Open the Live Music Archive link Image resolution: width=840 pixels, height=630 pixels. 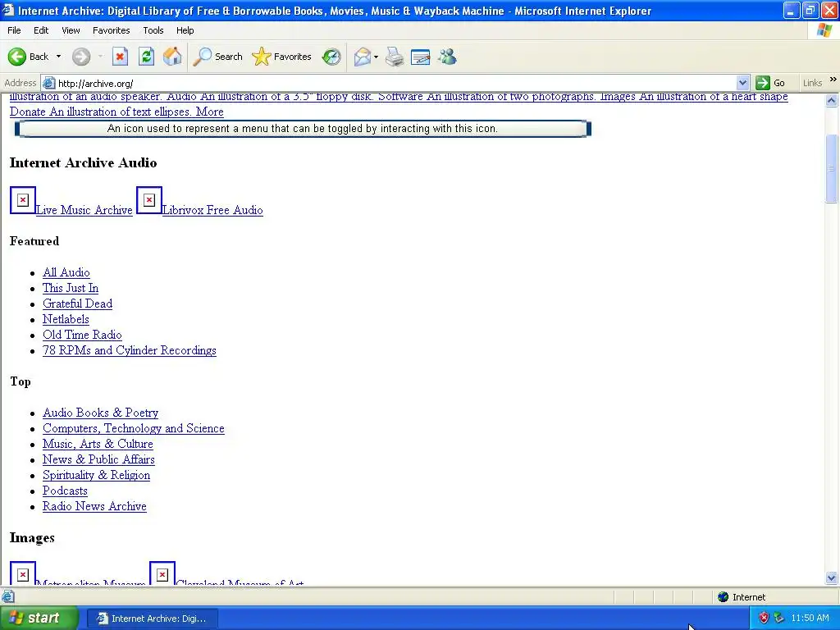pyautogui.click(x=84, y=210)
